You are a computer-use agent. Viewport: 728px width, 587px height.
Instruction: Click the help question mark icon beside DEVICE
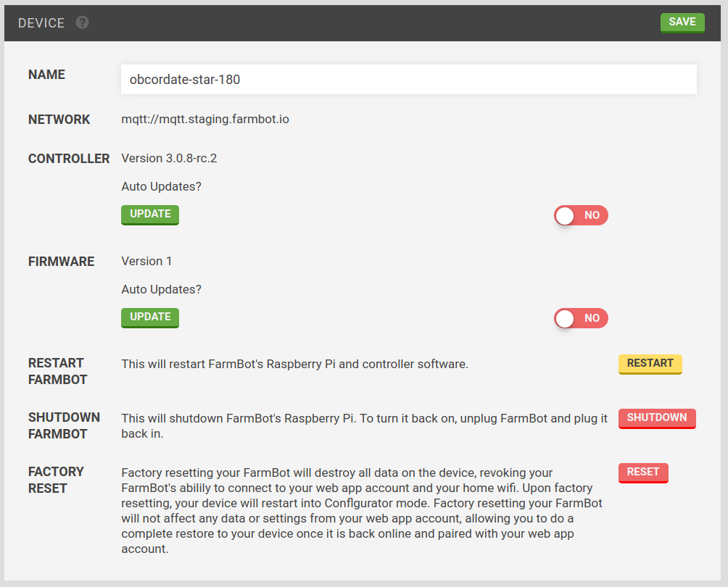tap(83, 22)
